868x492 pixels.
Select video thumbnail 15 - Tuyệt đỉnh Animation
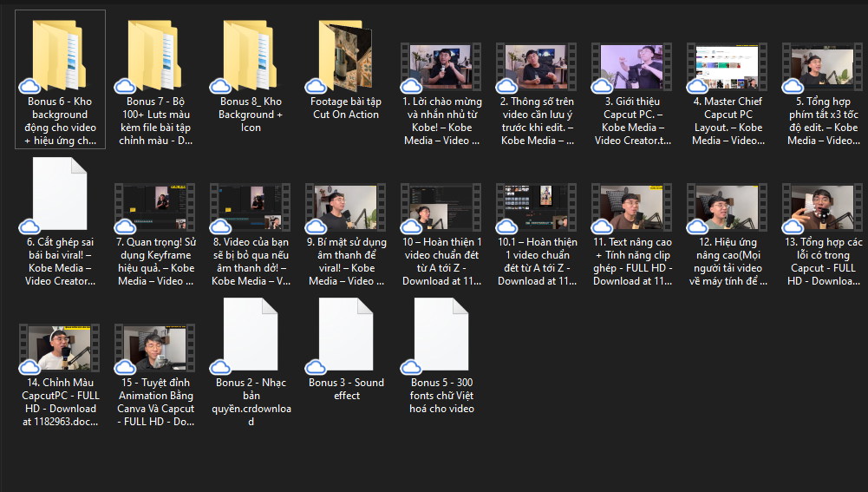coord(154,348)
